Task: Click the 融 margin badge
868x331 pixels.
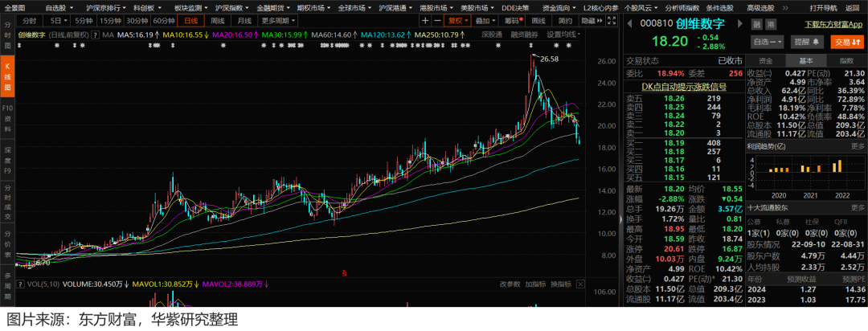Action: click(x=756, y=24)
